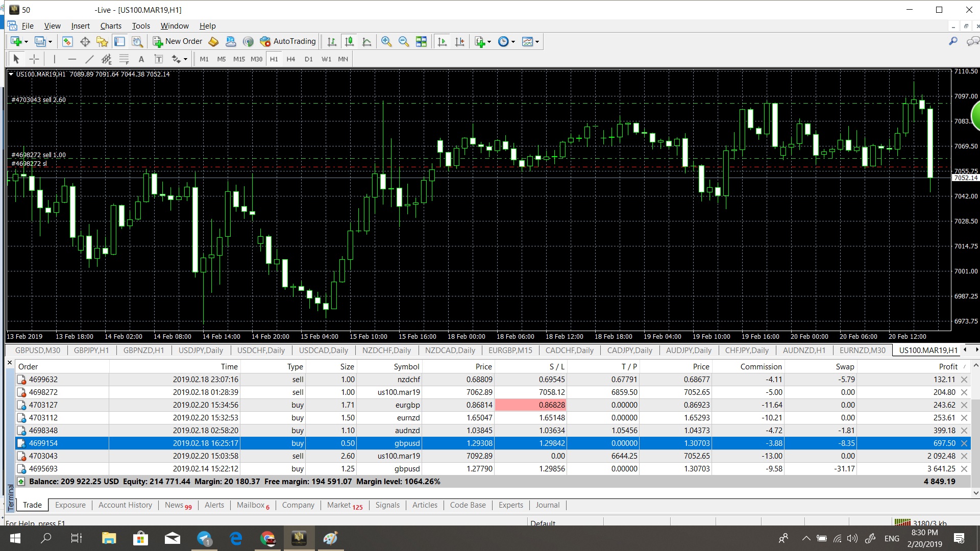Expand the New Chart dropdown arrow

tap(26, 42)
